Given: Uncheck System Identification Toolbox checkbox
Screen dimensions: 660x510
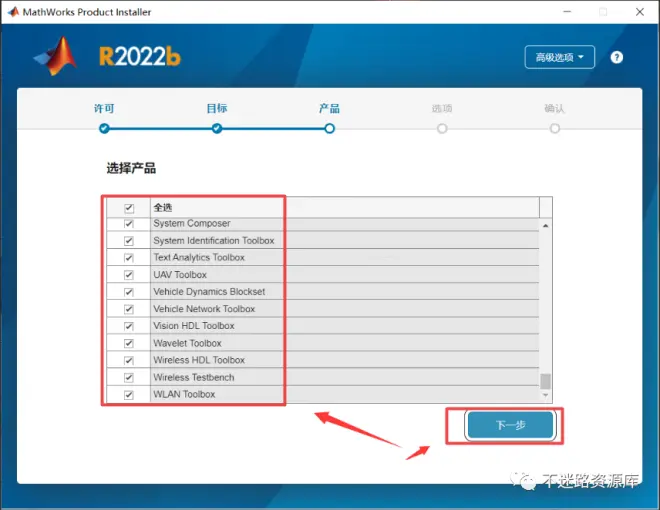Looking at the screenshot, I should coord(129,241).
